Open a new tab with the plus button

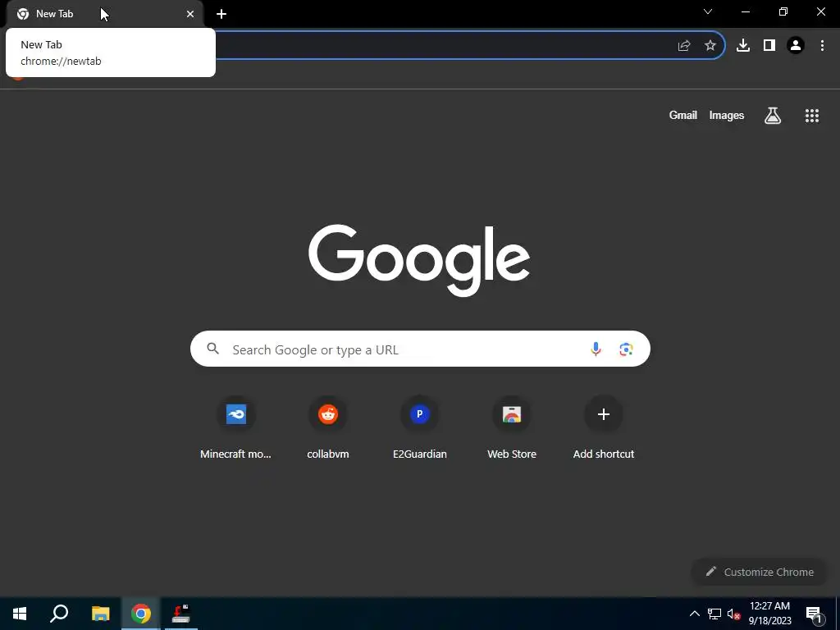[x=221, y=14]
